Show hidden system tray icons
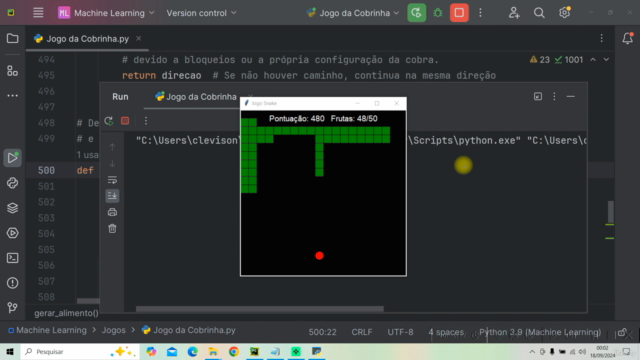 (x=532, y=351)
